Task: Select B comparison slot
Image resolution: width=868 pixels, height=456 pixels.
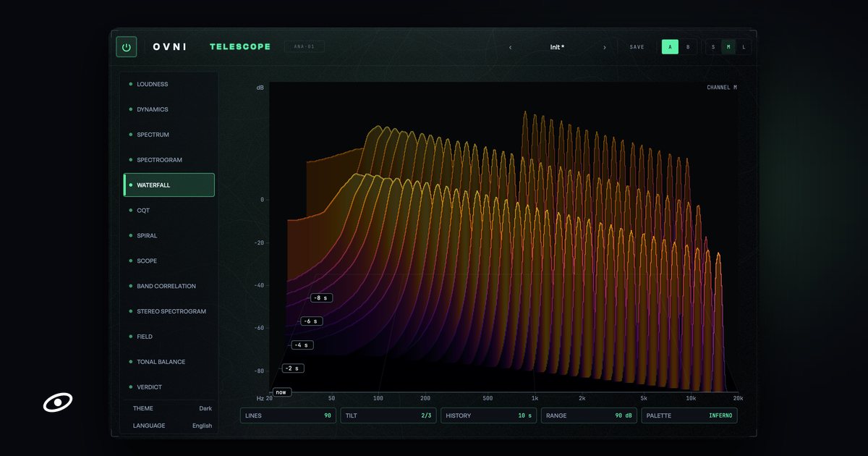Action: 688,47
